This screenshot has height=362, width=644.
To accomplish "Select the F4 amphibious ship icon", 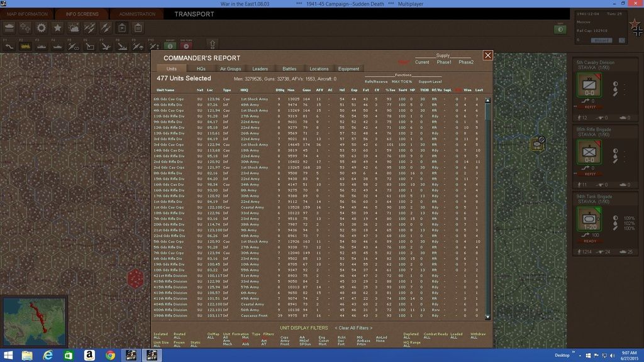I will [x=57, y=47].
